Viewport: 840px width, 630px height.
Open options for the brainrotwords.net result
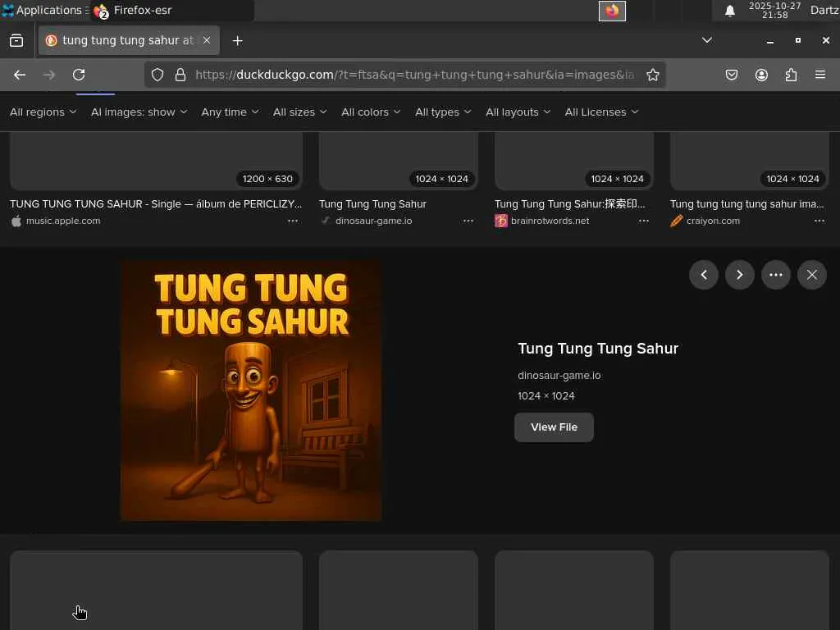643,221
